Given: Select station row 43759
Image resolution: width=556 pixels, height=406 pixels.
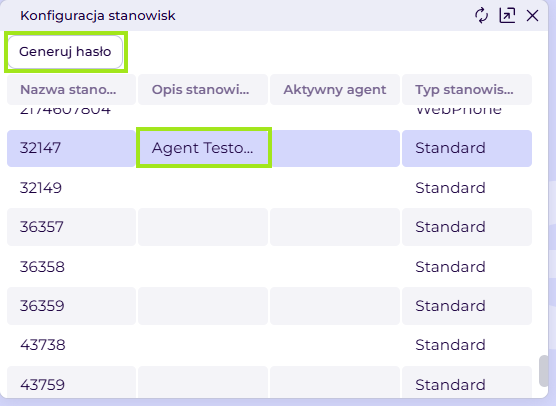Looking at the screenshot, I should 269,382.
